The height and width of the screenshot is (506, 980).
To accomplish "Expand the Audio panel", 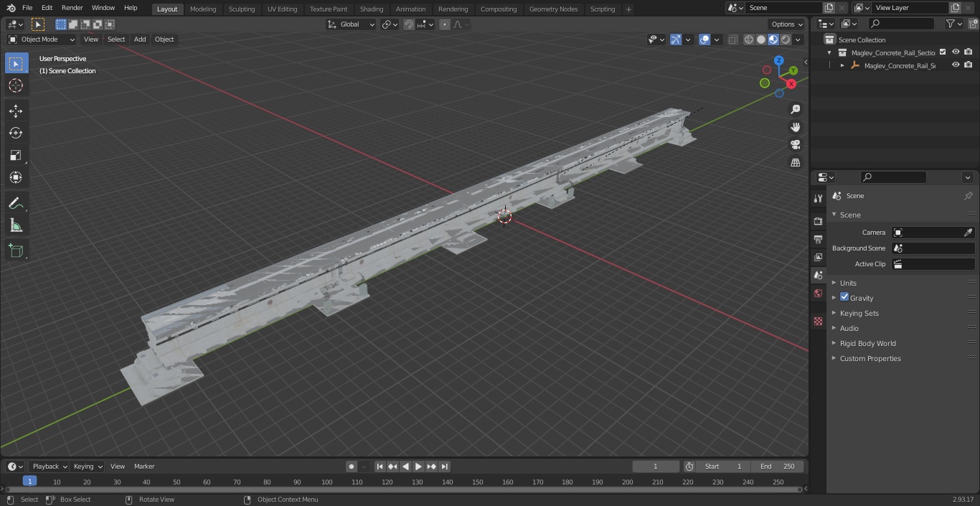I will (849, 328).
